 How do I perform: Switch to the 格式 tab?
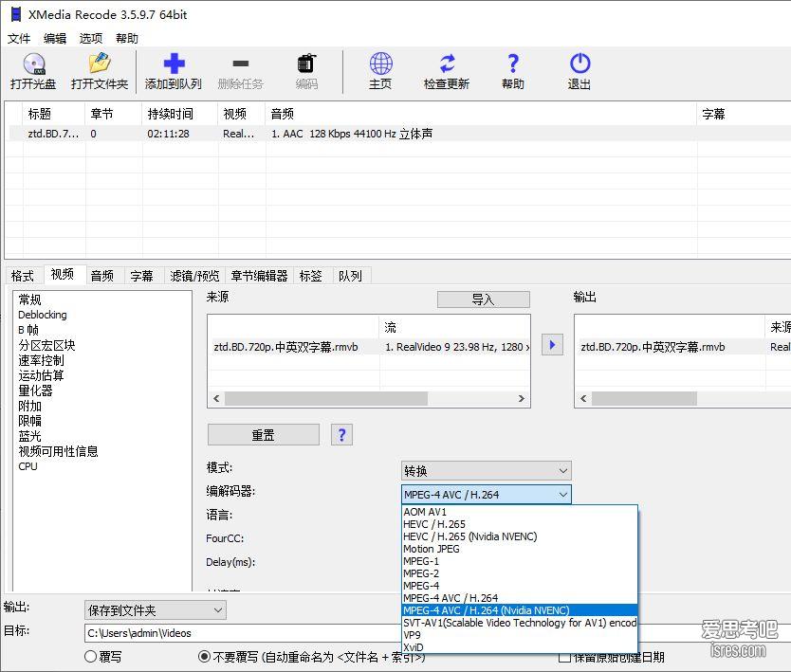[x=23, y=276]
